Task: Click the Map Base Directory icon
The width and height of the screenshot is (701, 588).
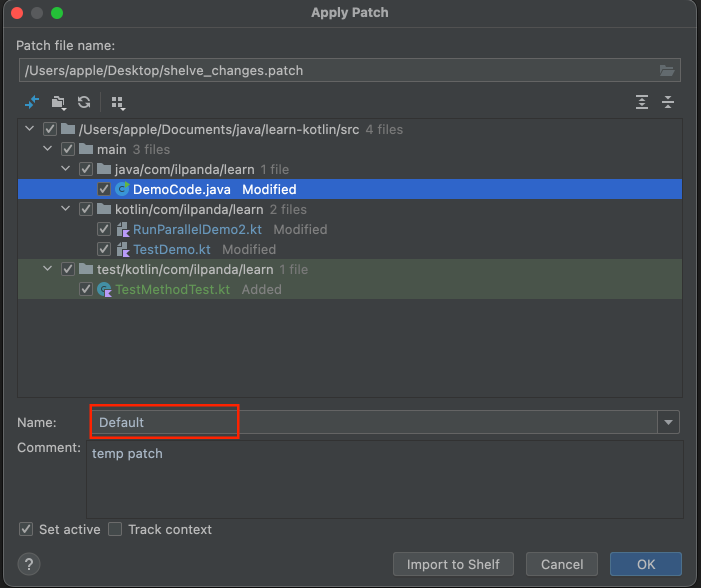Action: 58,102
